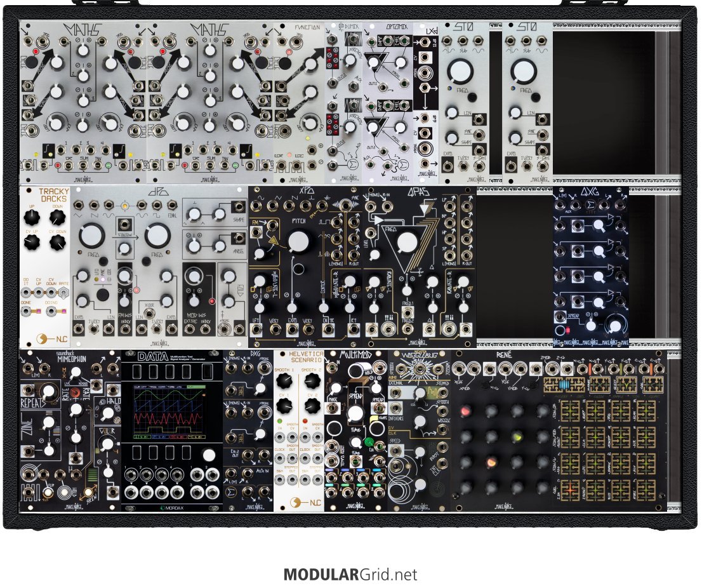Flip the RATE toggle switch on Tracky Dacks
Viewport: 702px width, 588px height.
click(x=64, y=293)
